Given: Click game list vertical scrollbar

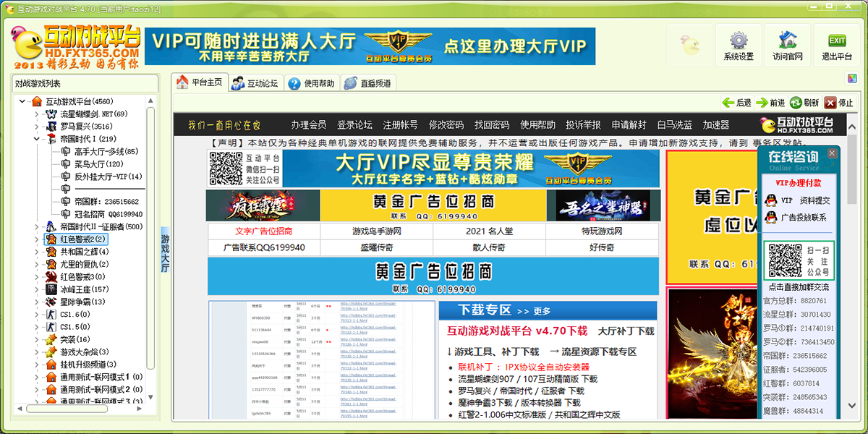Looking at the screenshot, I should [x=150, y=250].
